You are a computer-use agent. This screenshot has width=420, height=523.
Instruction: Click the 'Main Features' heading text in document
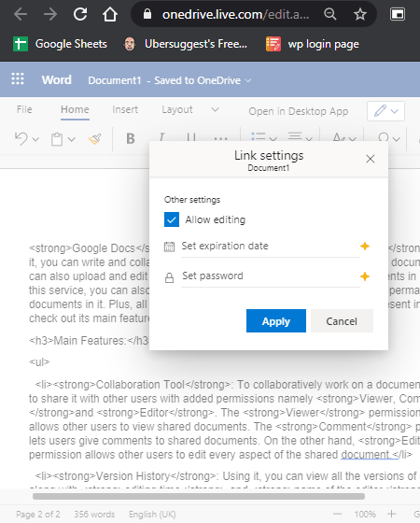(90, 341)
